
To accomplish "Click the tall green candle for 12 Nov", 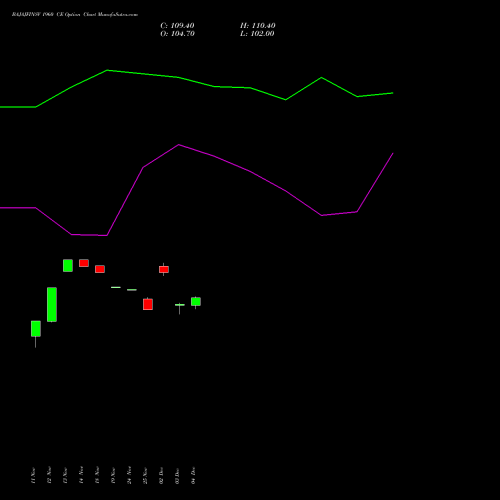I will 52,304.
